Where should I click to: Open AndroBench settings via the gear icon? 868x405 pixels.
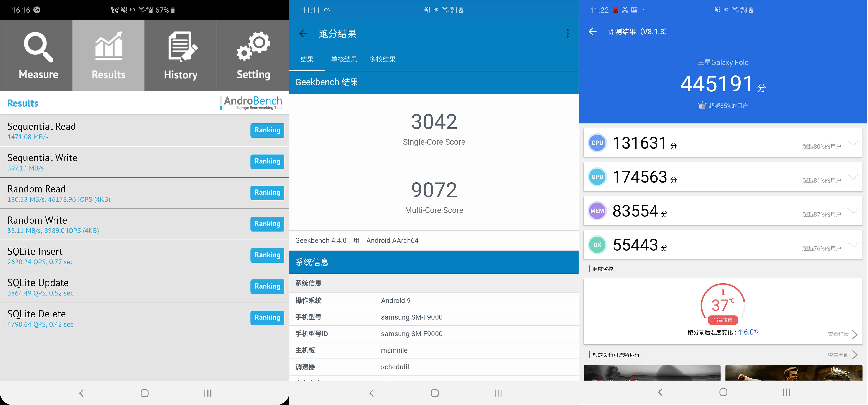click(253, 47)
